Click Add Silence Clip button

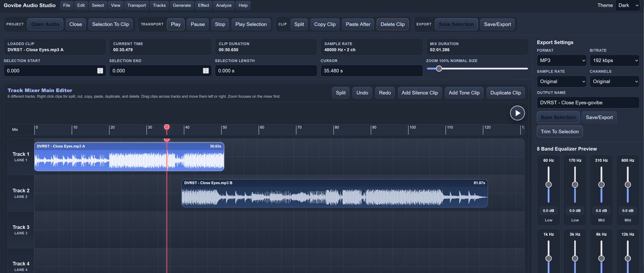[x=419, y=93]
